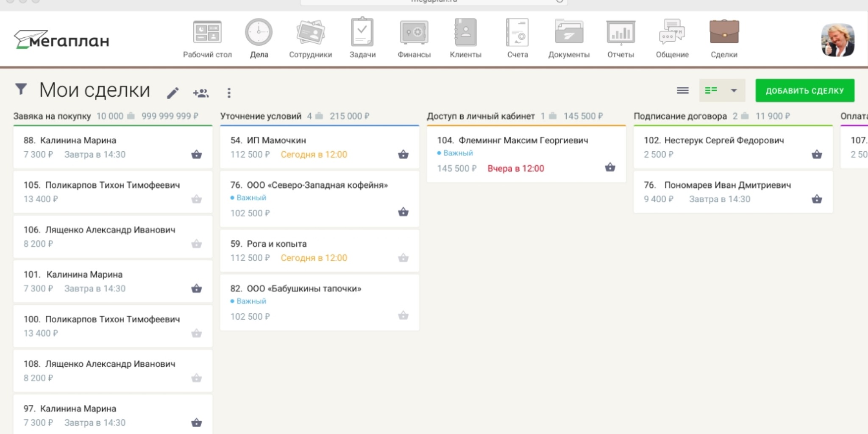Image resolution: width=868 pixels, height=434 pixels.
Task: Click browser address bar megaplan.ru
Action: 434,2
